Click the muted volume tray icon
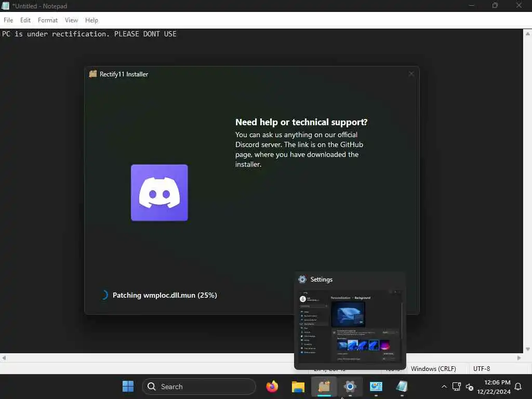532x399 pixels. pyautogui.click(x=470, y=387)
